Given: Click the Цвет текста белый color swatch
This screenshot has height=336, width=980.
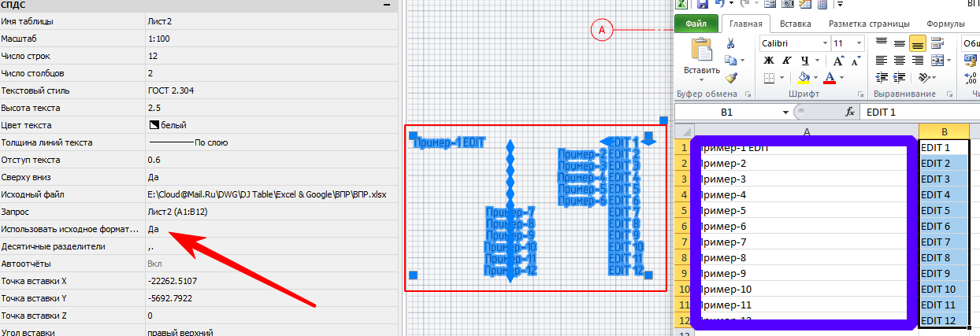Looking at the screenshot, I should point(154,125).
